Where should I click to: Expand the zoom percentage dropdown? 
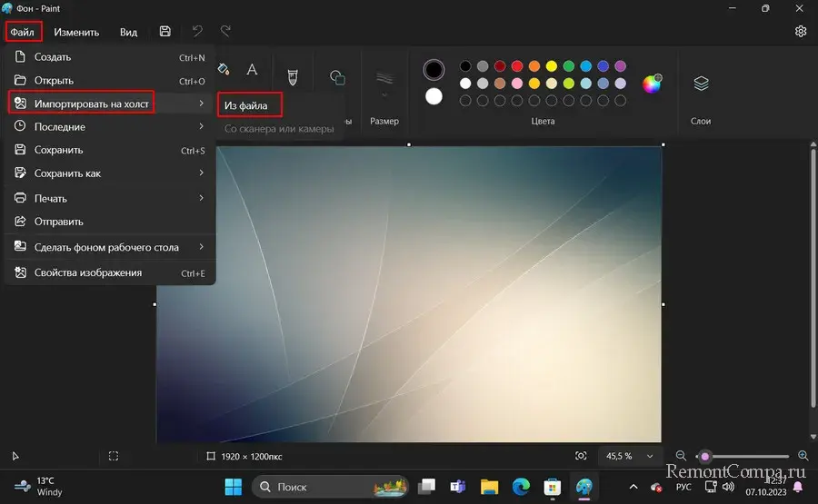[650, 456]
